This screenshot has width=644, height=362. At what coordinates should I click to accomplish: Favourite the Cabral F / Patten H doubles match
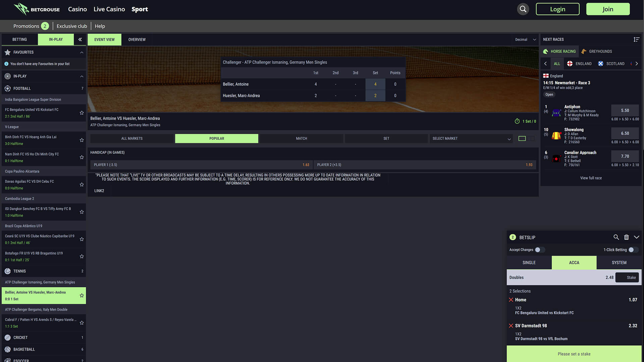pyautogui.click(x=82, y=323)
